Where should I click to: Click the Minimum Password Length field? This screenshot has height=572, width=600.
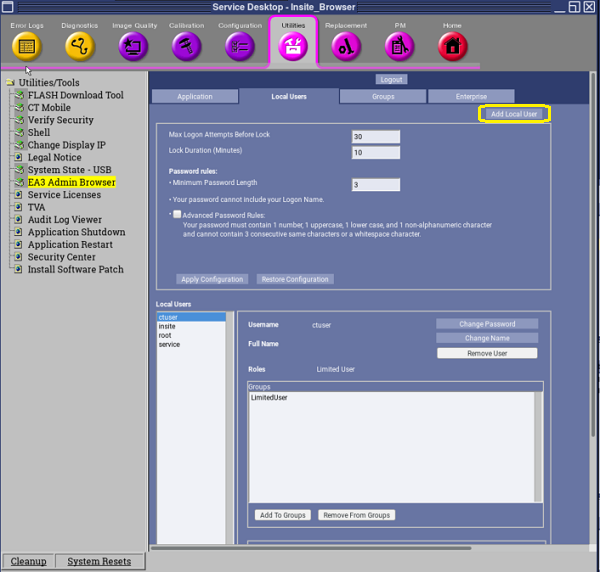tap(376, 184)
